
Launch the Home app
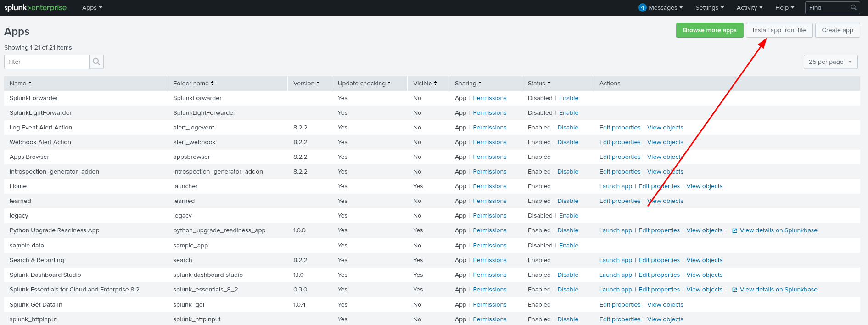click(616, 186)
